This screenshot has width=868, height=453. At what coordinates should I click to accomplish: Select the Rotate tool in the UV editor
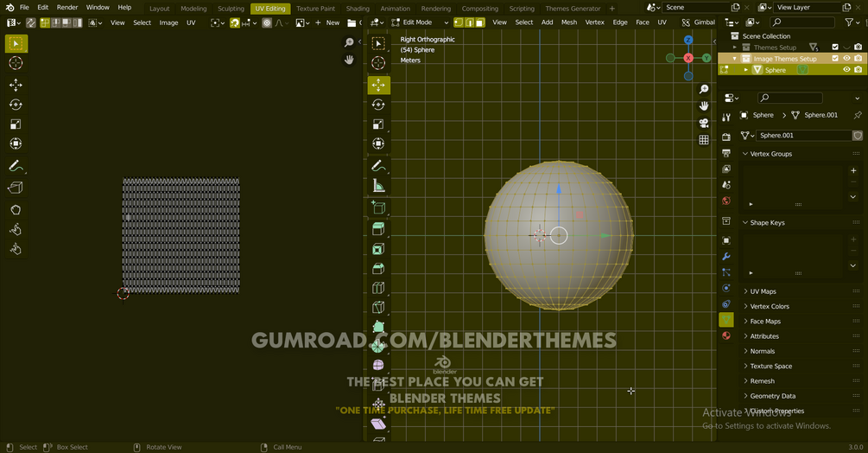pyautogui.click(x=16, y=105)
